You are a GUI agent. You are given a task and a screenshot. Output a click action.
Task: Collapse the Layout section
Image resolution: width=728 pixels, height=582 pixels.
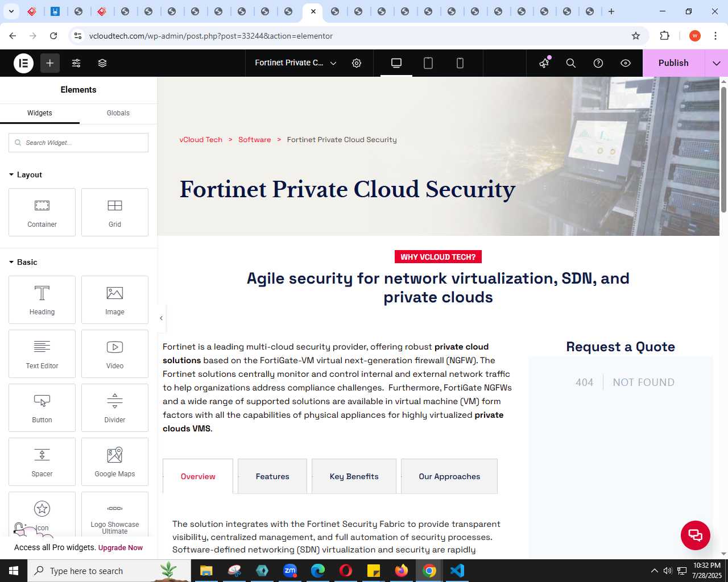coord(26,174)
